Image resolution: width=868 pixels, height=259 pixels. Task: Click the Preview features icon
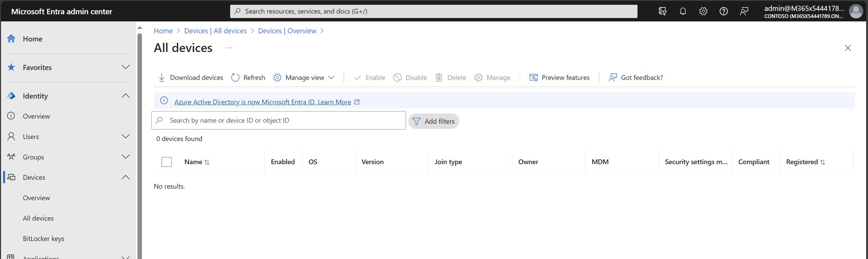point(533,77)
